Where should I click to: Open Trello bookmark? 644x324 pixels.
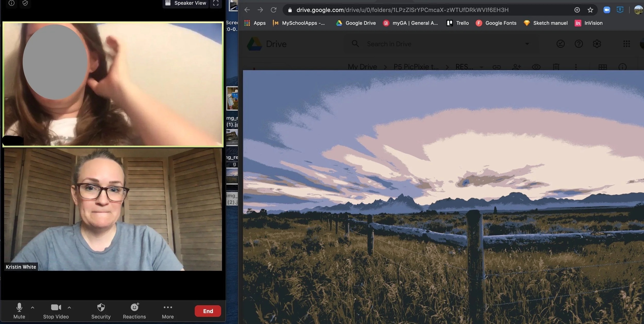pos(457,23)
